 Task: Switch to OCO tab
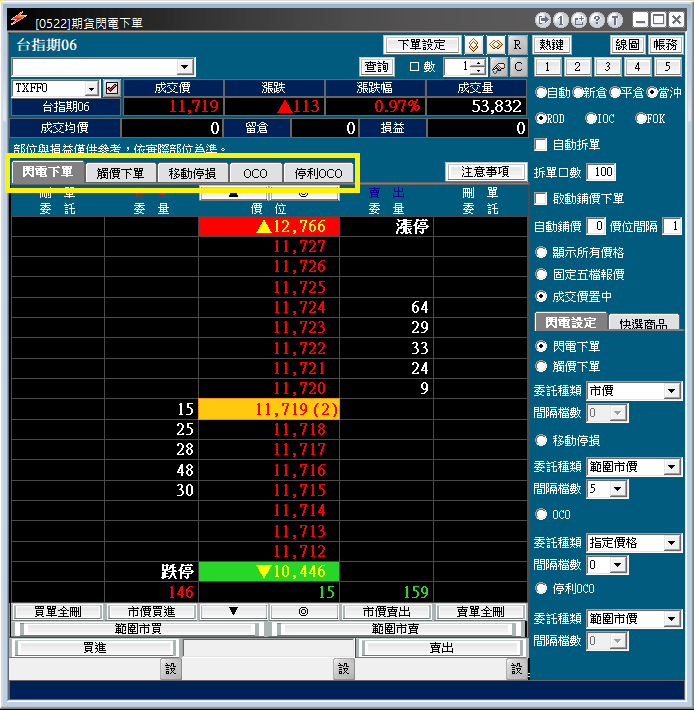pos(255,173)
